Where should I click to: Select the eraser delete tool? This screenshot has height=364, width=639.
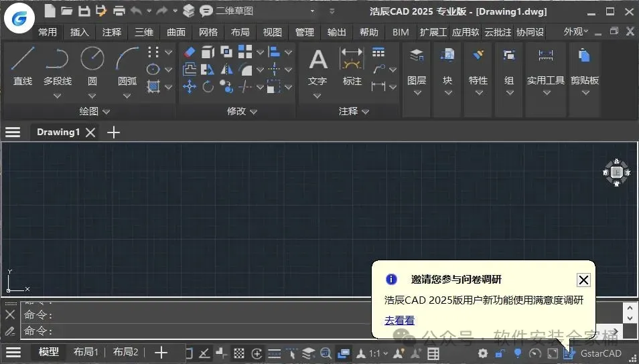190,52
